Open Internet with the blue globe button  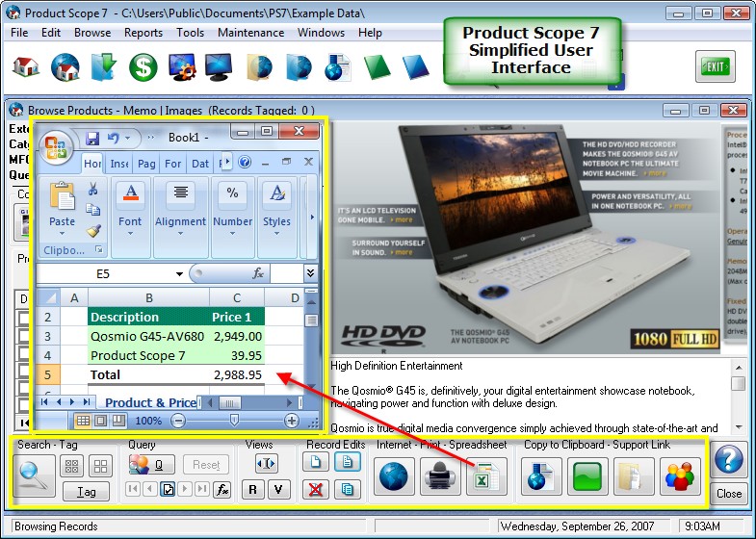click(x=394, y=476)
